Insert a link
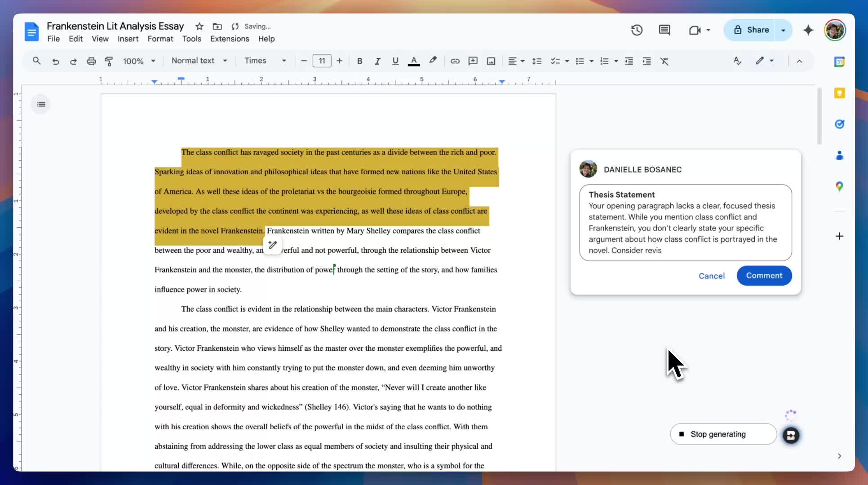 tap(455, 61)
